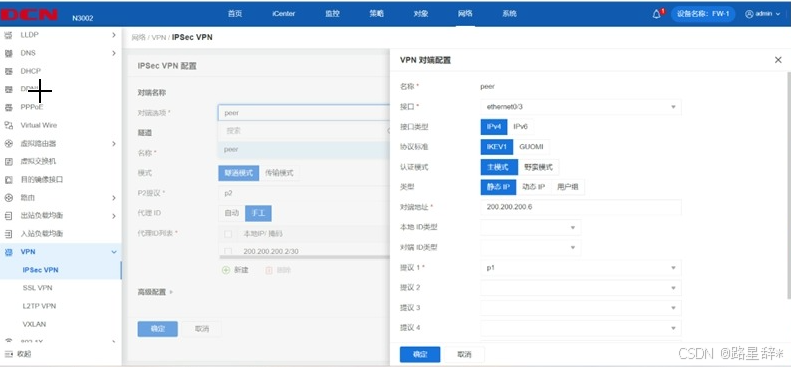This screenshot has width=791, height=367.
Task: Tick the checkbox for 200.200.200.2/30
Action: pyautogui.click(x=228, y=251)
